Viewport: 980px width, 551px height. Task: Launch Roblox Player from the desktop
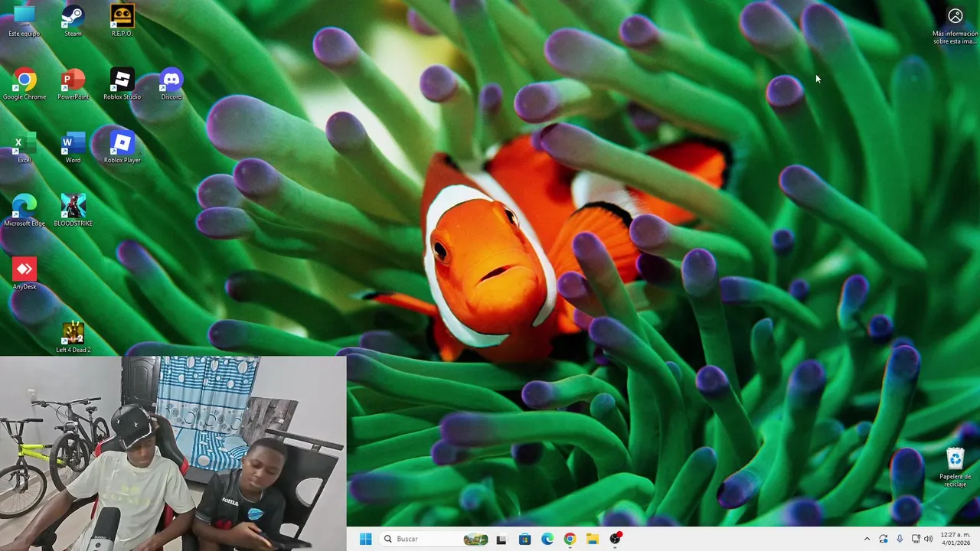(122, 148)
